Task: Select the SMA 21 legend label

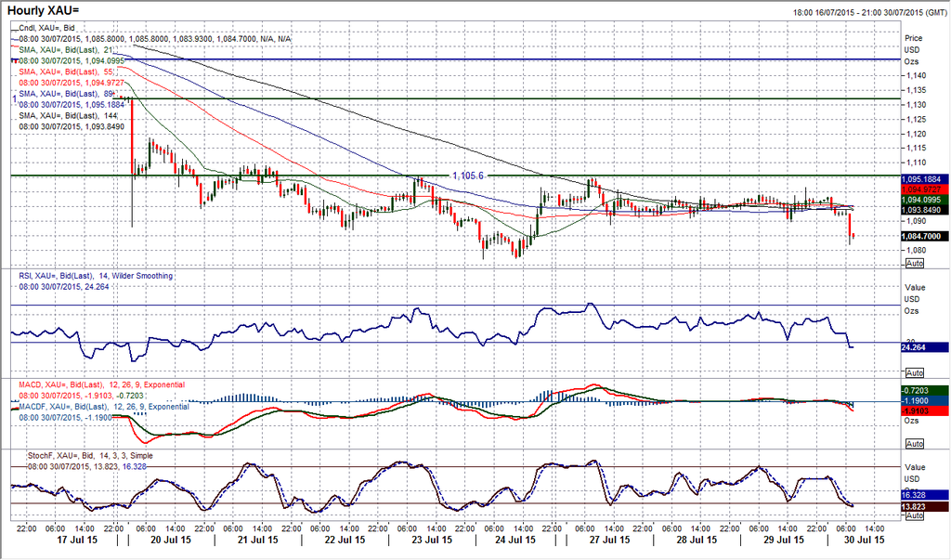Action: [67, 50]
